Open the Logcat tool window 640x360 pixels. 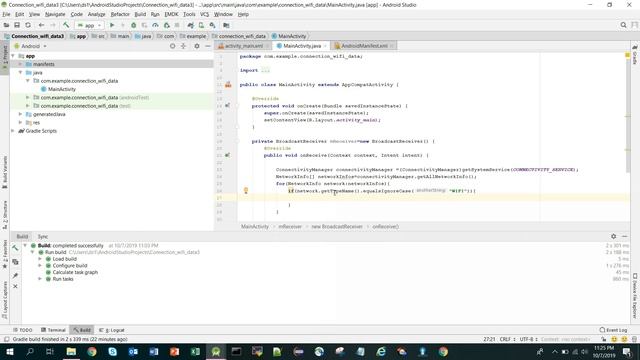[112, 330]
